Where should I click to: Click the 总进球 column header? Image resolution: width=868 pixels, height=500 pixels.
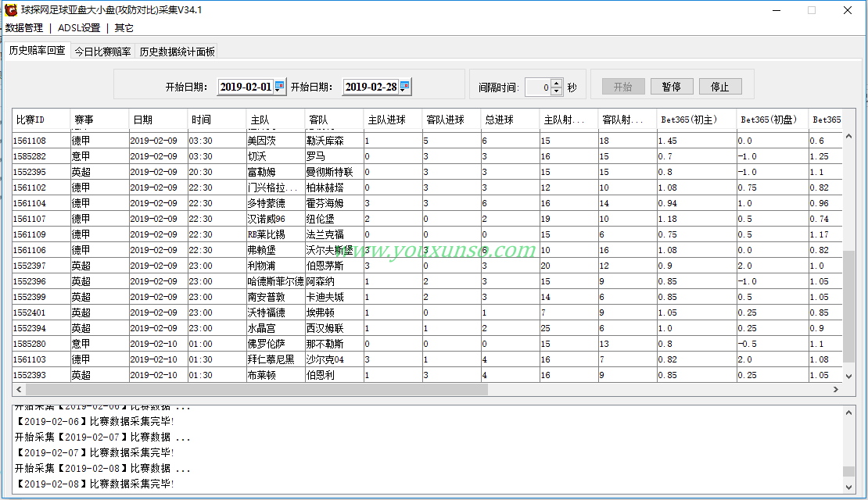(x=509, y=120)
